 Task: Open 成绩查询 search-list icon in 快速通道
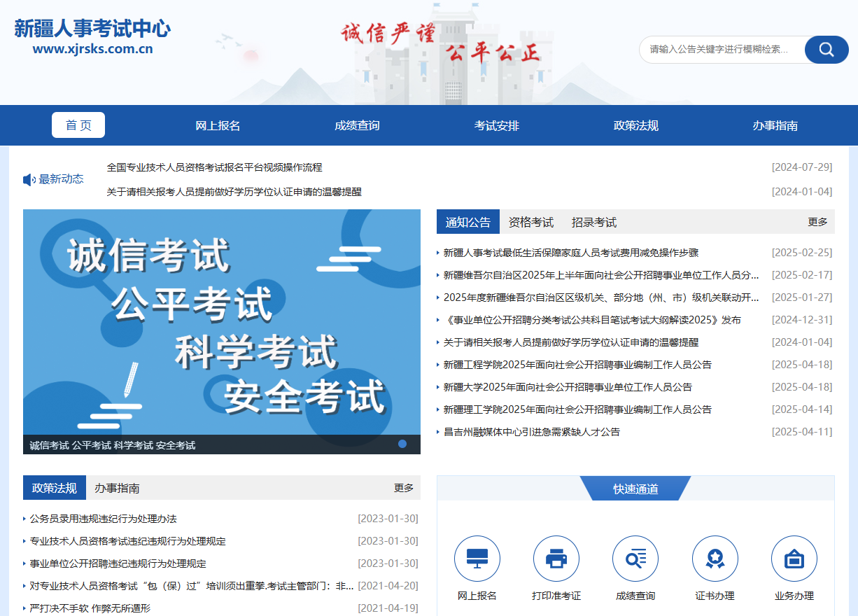635,559
